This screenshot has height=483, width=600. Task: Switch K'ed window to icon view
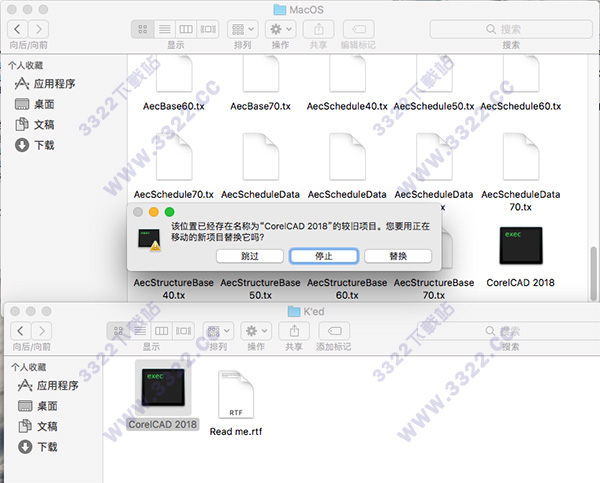(x=118, y=331)
